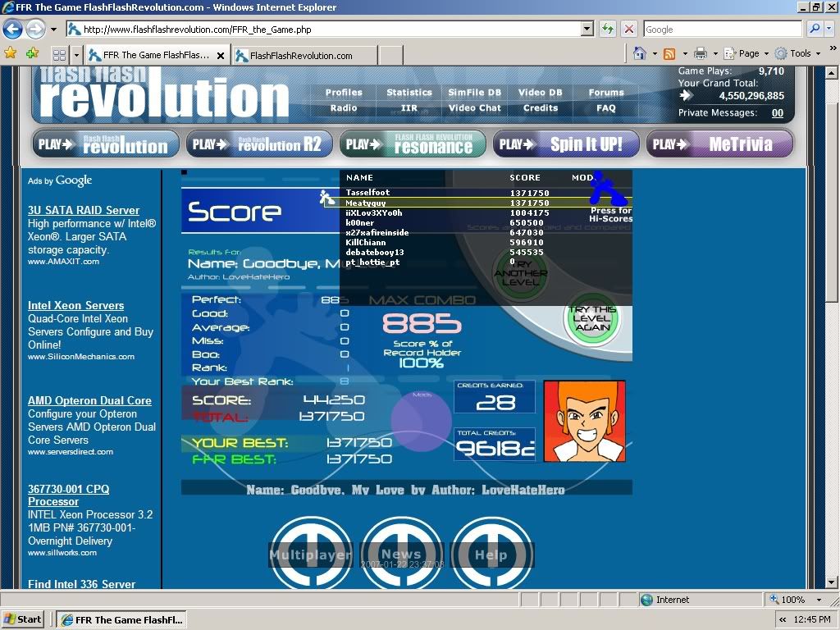The width and height of the screenshot is (840, 630).
Task: Click the browser Back arrow button
Action: click(x=13, y=30)
